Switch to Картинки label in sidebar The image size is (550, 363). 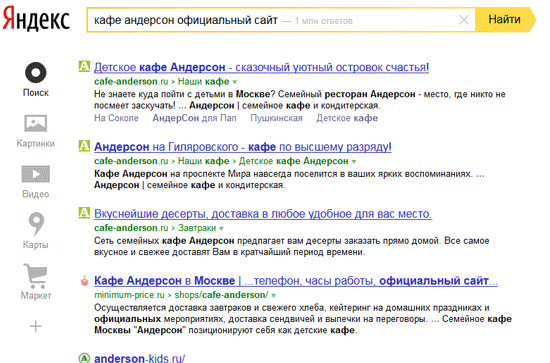[x=36, y=143]
